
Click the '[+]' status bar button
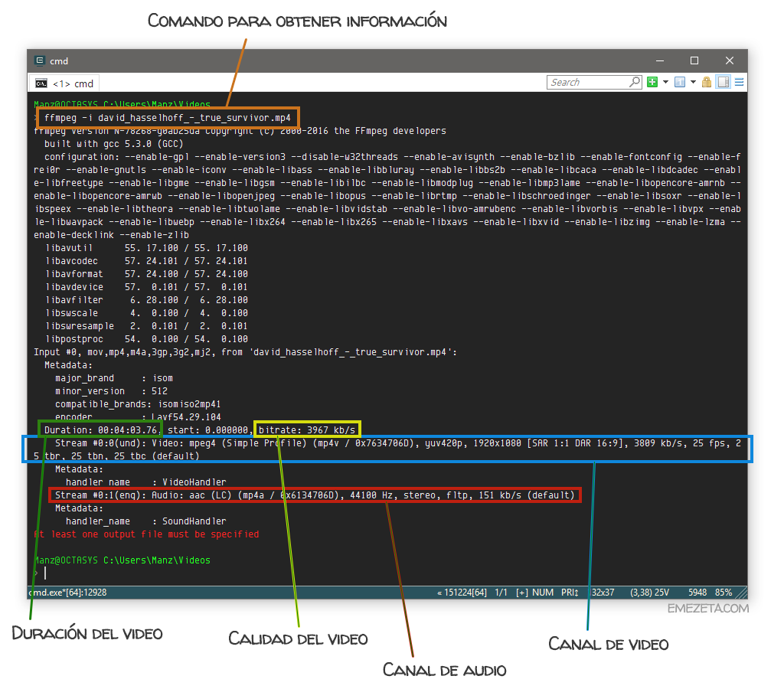pyautogui.click(x=522, y=593)
